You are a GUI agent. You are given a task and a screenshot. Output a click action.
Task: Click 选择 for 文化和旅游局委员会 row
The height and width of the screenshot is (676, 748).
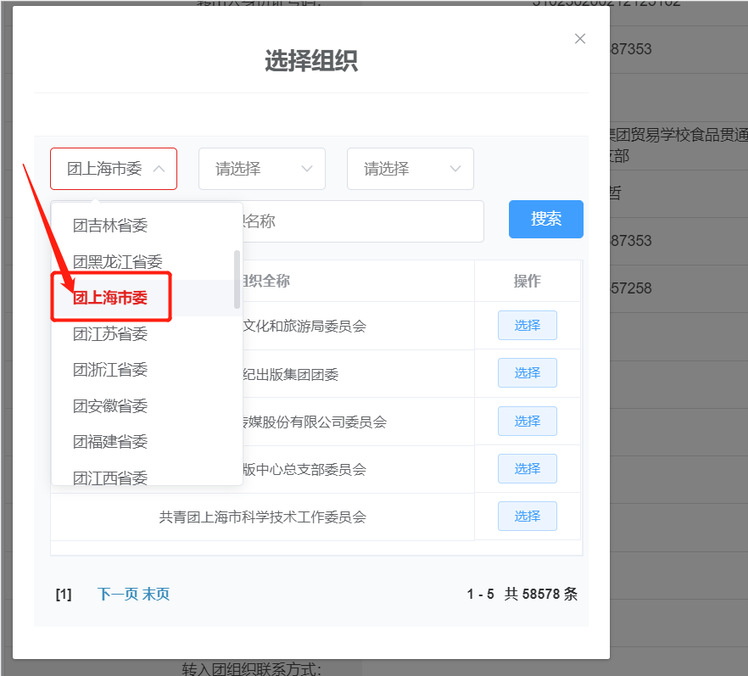click(527, 325)
